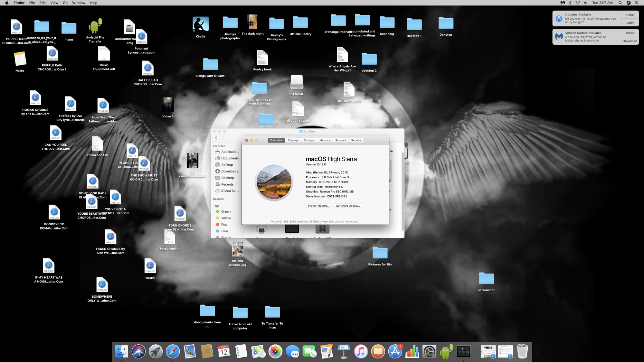The height and width of the screenshot is (362, 644).
Task: Select 'me and antreas.jpg' thumbnail
Action: (238, 249)
